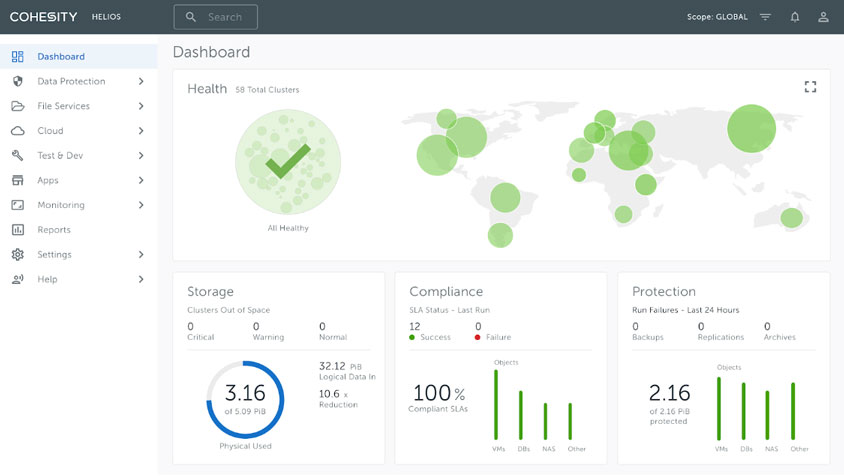Image resolution: width=844 pixels, height=476 pixels.
Task: Expand the Health map to fullscreen
Action: pyautogui.click(x=810, y=87)
